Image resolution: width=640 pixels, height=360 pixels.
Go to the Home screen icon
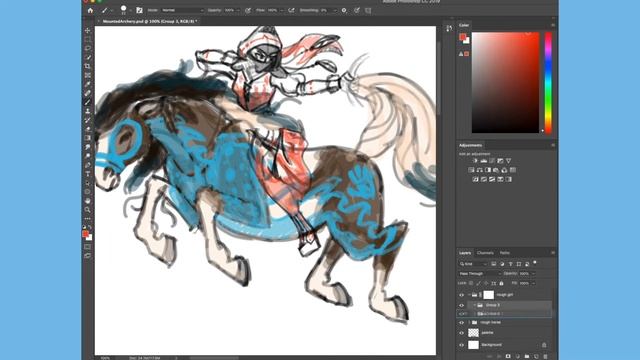click(90, 11)
